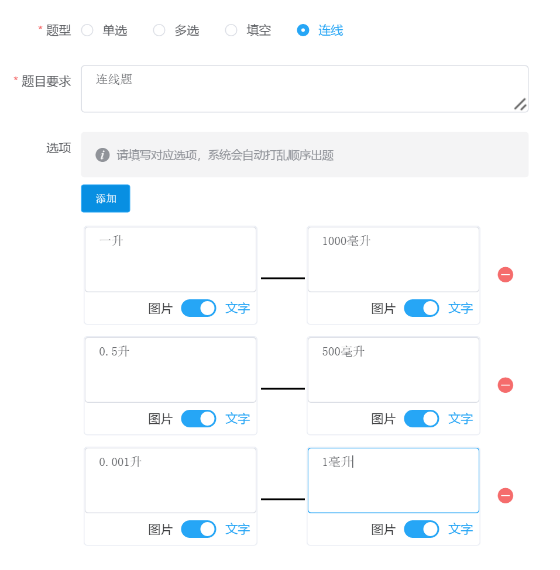Screen dimensions: 560x570
Task: Click the info icon in the hint bar
Action: (103, 155)
